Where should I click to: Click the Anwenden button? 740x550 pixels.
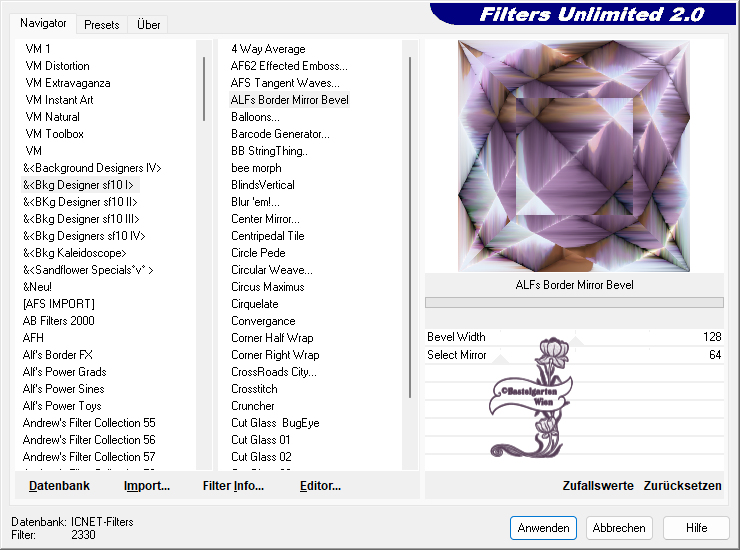point(543,528)
